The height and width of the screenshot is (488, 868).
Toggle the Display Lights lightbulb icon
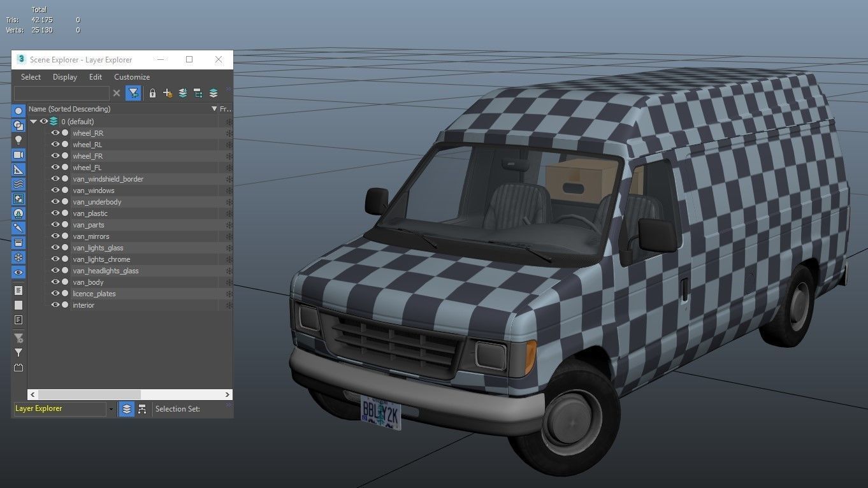(x=18, y=140)
